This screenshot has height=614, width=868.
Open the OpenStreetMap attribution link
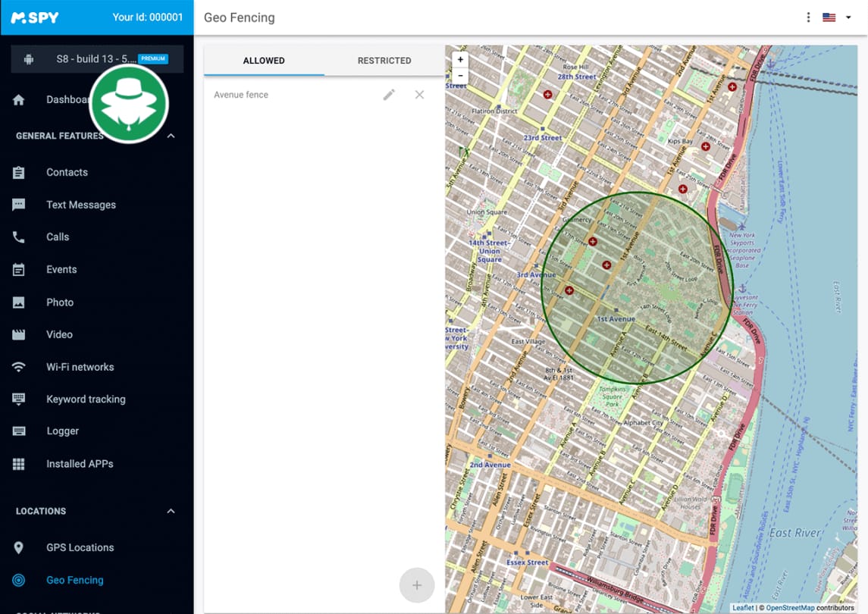click(x=791, y=607)
